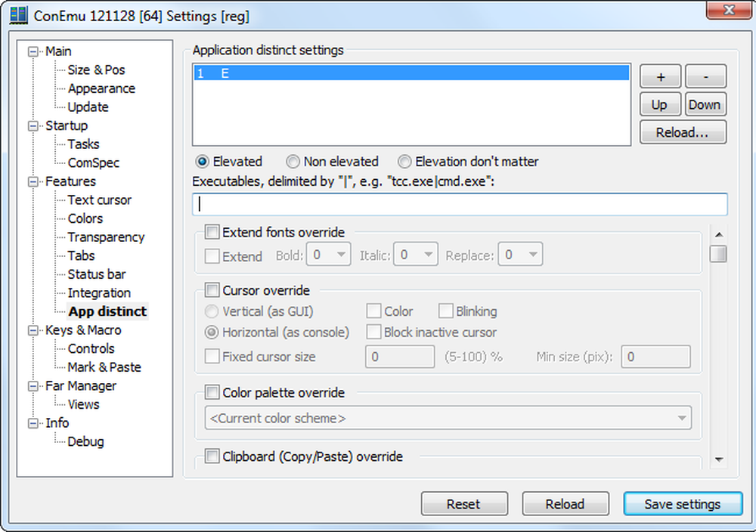Click Reload... beside the list
This screenshot has height=532, width=756.
[683, 132]
